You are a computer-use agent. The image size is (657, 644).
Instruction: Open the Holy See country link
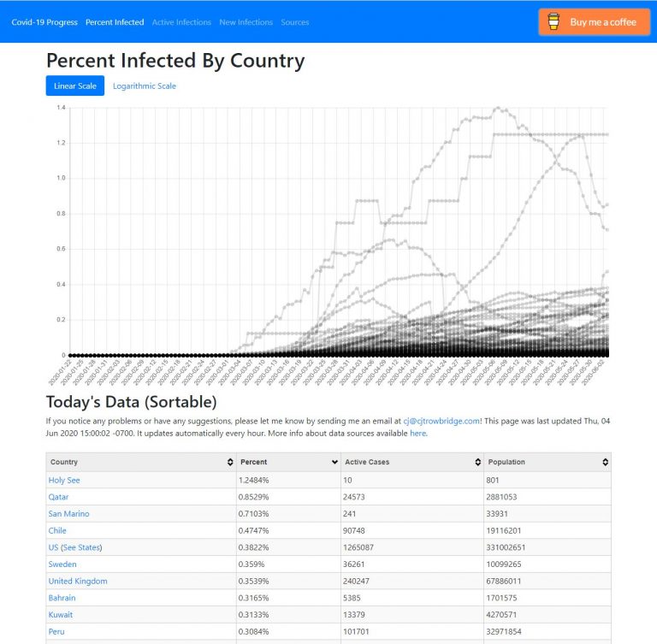[x=64, y=480]
